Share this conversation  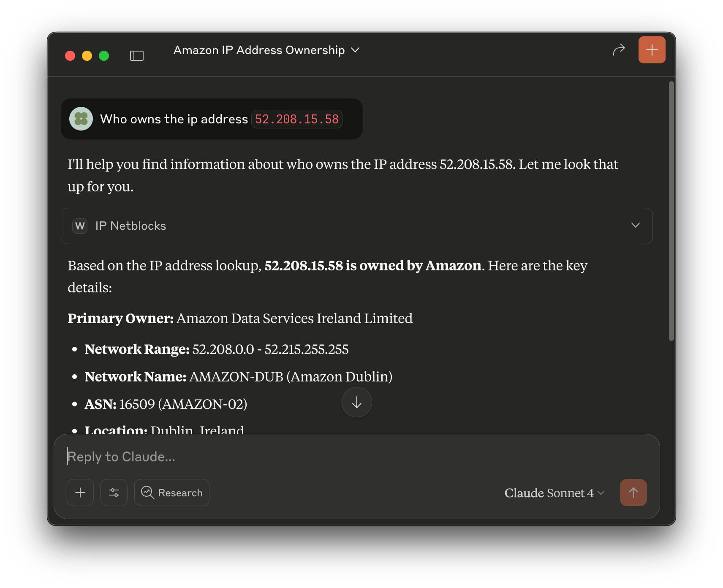(619, 49)
